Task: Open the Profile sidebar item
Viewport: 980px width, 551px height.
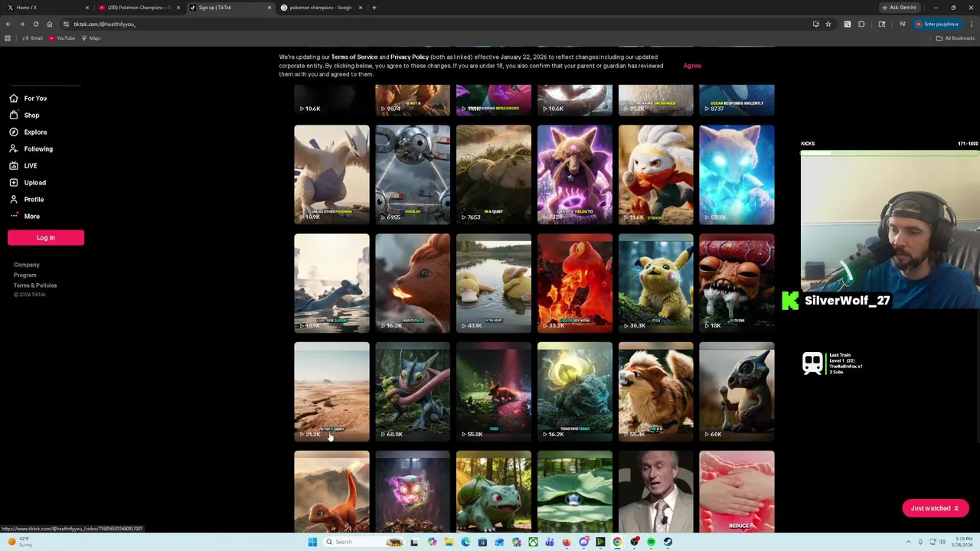Action: click(27, 199)
